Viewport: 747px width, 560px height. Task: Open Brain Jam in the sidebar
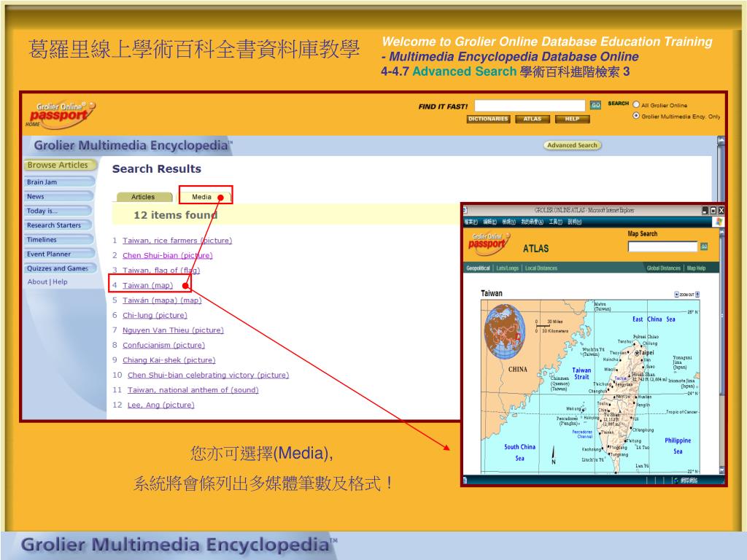pyautogui.click(x=59, y=182)
